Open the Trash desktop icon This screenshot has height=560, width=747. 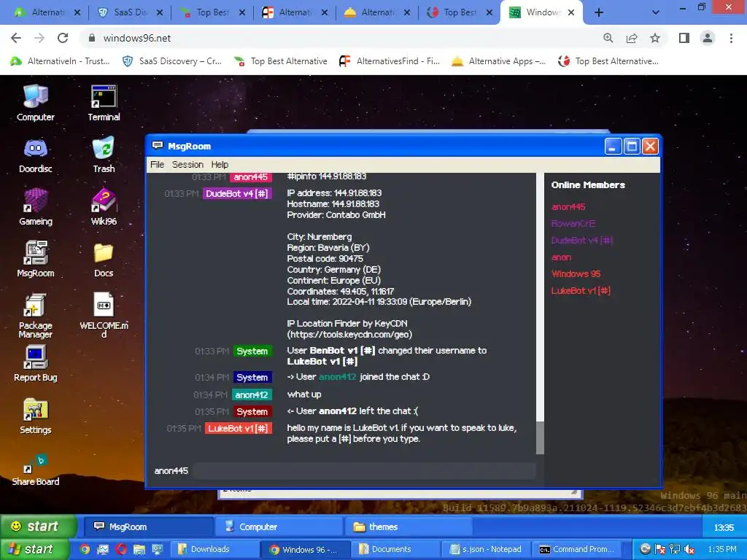point(104,155)
